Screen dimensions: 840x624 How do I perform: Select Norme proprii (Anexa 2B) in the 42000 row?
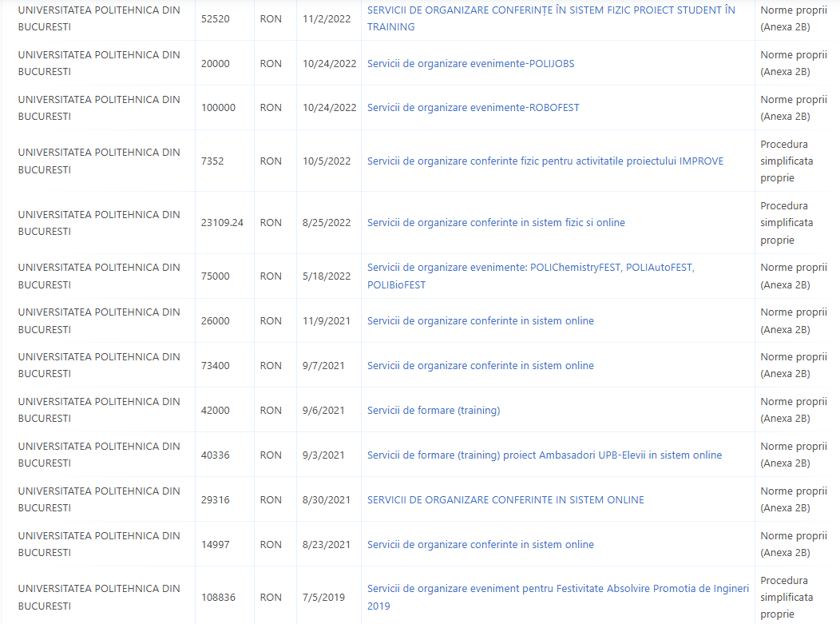click(794, 410)
